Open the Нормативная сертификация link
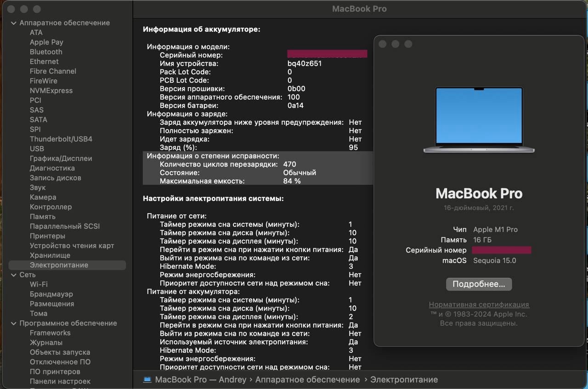Image resolution: width=588 pixels, height=389 pixels. pyautogui.click(x=479, y=304)
